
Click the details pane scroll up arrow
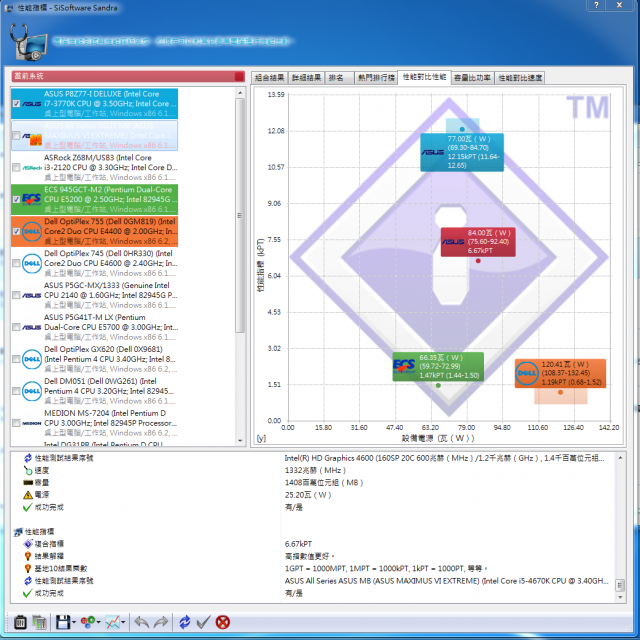620,458
